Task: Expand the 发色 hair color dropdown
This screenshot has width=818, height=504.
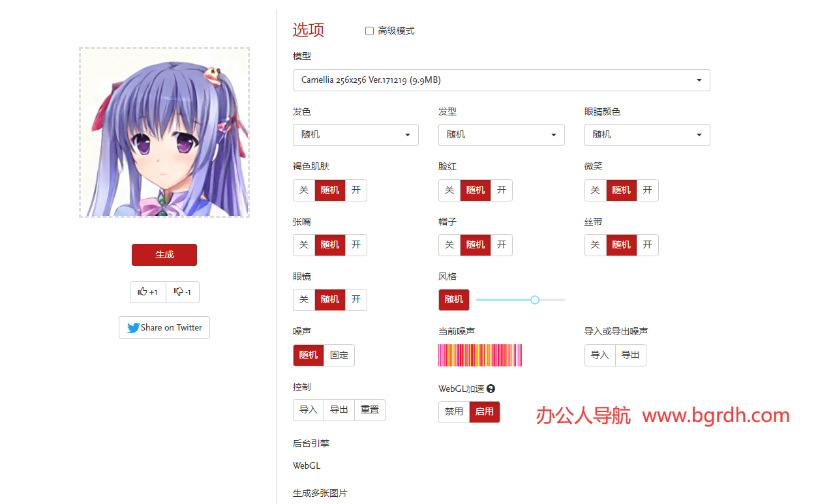Action: pyautogui.click(x=356, y=135)
